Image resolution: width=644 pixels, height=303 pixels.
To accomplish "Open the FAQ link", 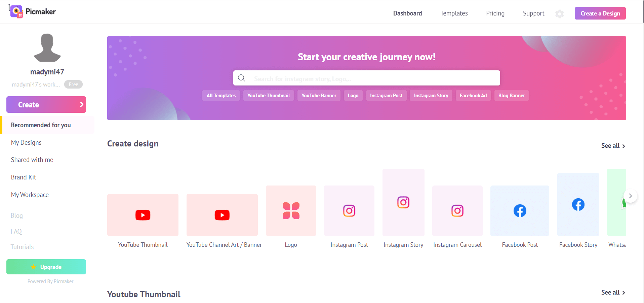I will coord(16,231).
